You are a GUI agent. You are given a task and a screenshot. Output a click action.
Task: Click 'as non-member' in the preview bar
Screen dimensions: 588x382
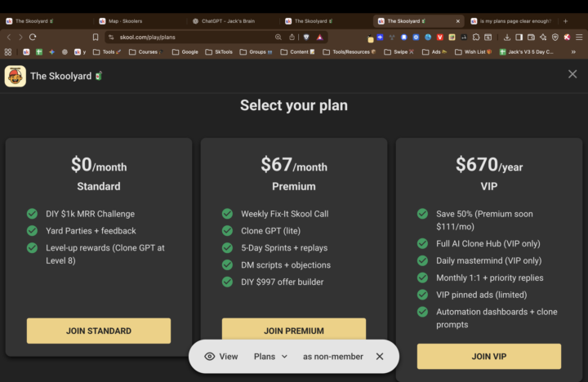point(333,357)
